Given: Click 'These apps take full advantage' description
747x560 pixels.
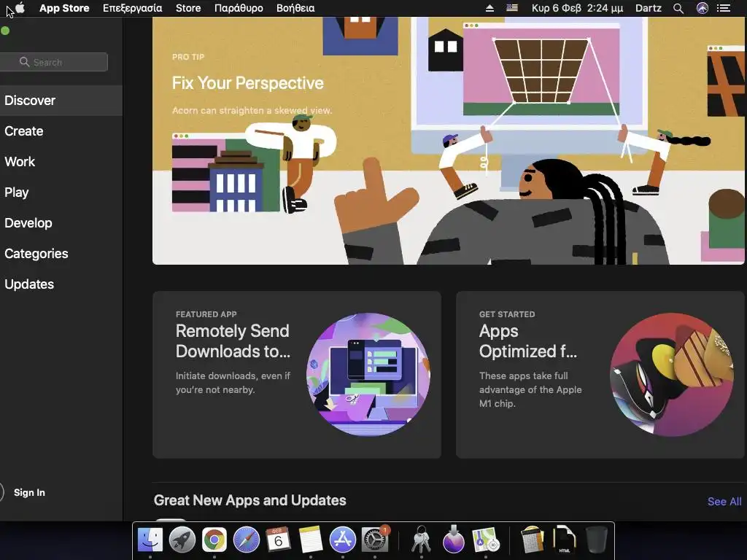Looking at the screenshot, I should (530, 389).
